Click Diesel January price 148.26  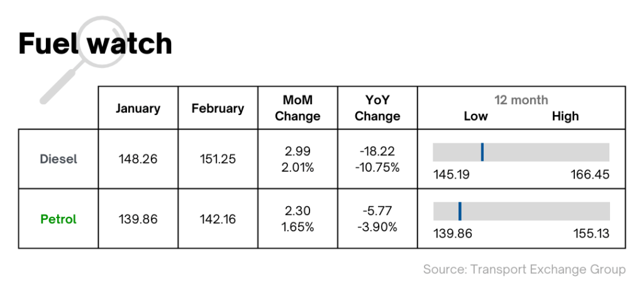[x=138, y=159]
